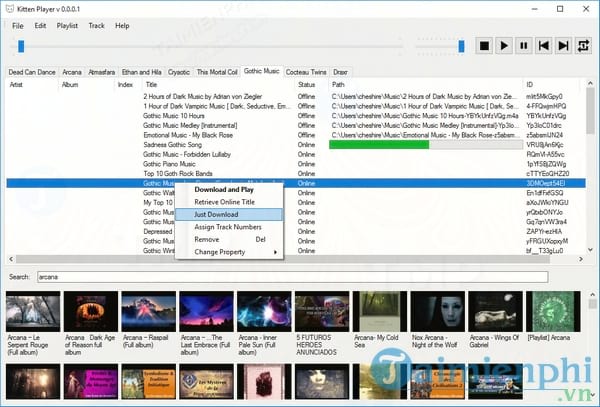Screen dimensions: 600x407
Task: Switch to the Dead Can Dance tab
Action: pos(32,72)
